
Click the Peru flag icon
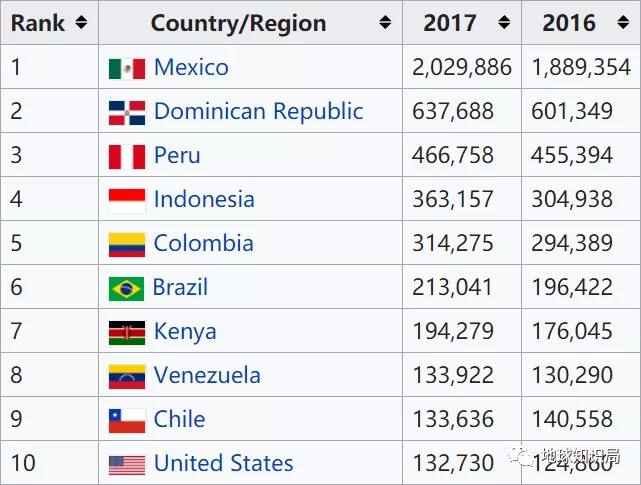tap(127, 156)
